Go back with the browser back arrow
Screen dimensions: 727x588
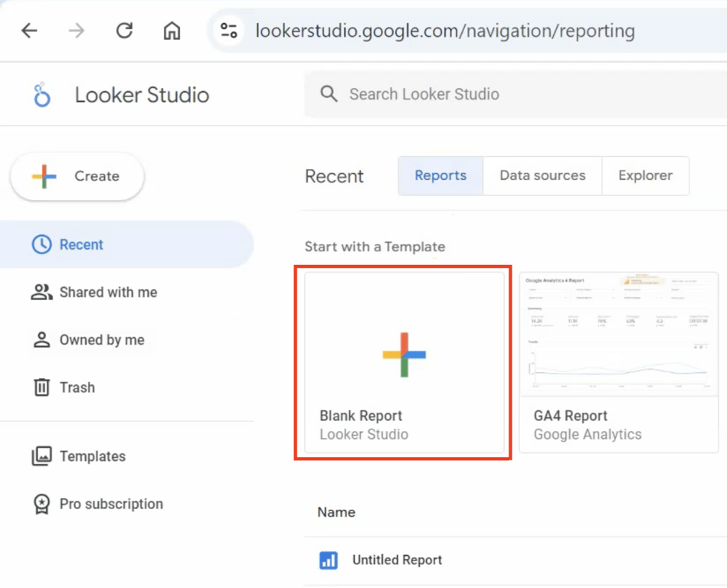[x=29, y=31]
